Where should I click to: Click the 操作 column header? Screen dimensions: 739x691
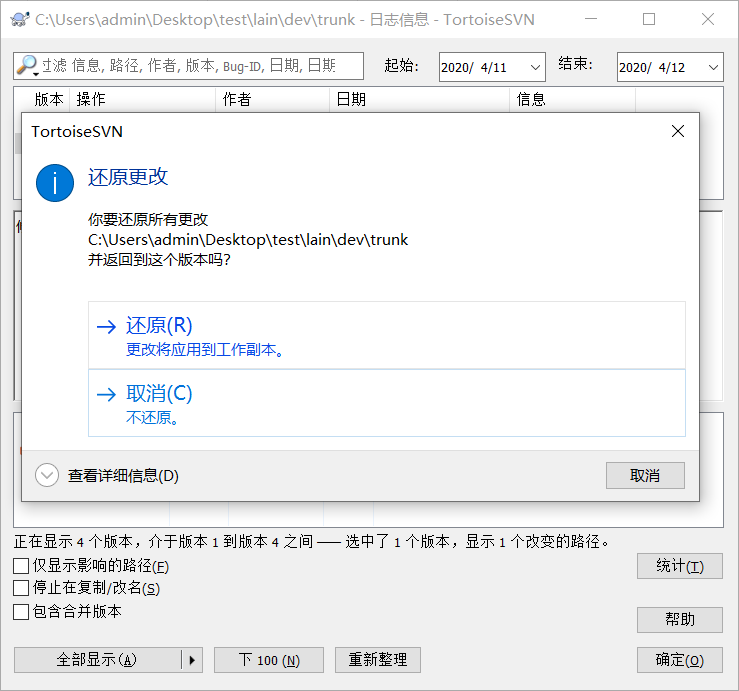point(142,99)
